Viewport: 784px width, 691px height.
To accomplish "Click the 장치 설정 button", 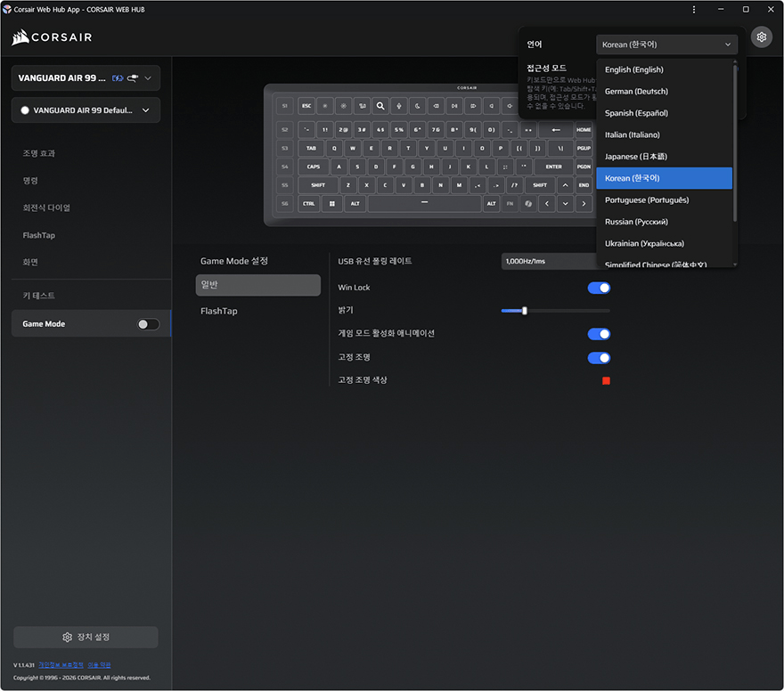I will (86, 638).
